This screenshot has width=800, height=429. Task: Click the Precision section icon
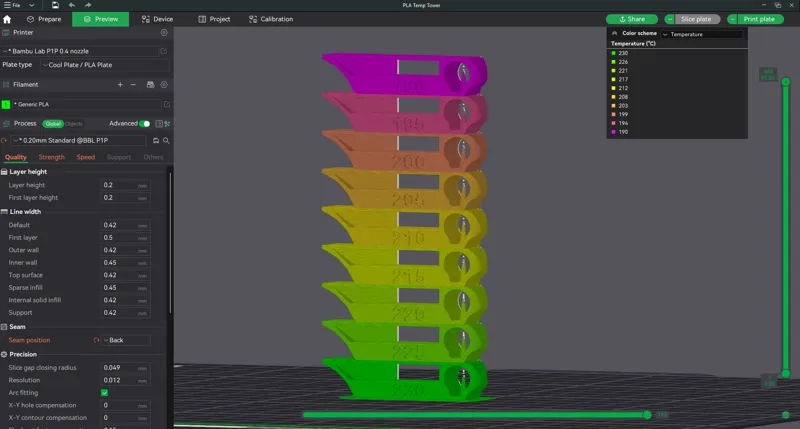pyautogui.click(x=4, y=354)
